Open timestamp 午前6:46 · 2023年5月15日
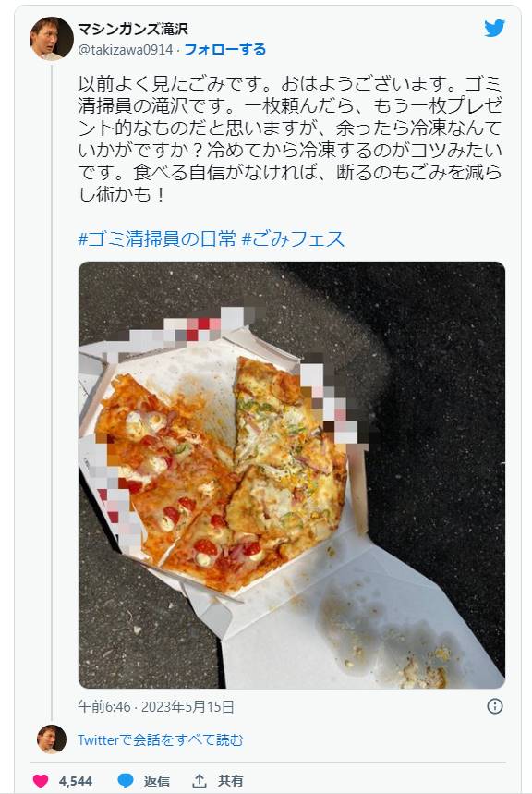 pyautogui.click(x=156, y=706)
